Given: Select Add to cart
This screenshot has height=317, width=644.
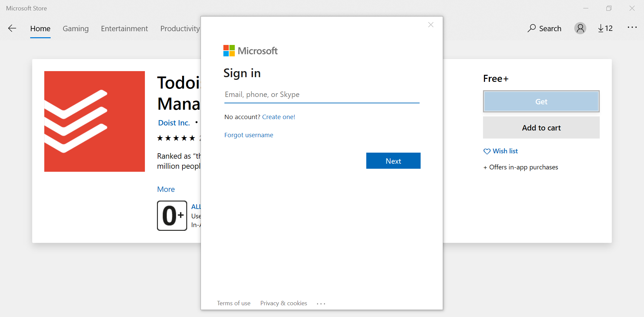Looking at the screenshot, I should pyautogui.click(x=541, y=127).
